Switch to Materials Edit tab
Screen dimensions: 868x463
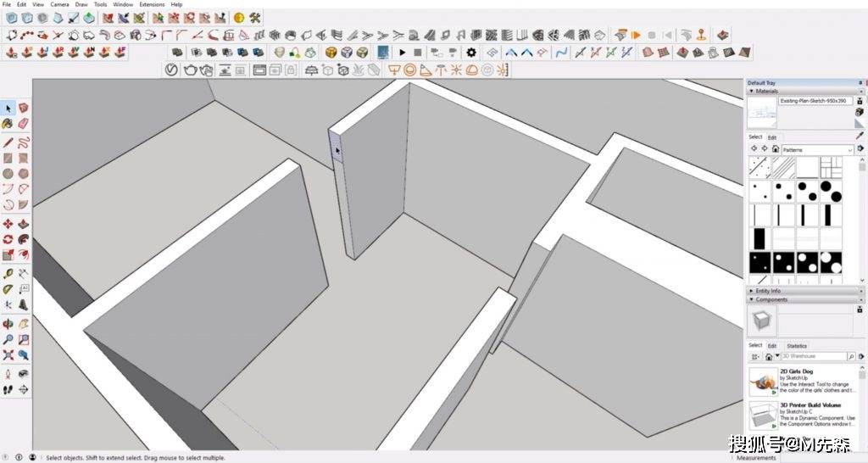pos(772,137)
